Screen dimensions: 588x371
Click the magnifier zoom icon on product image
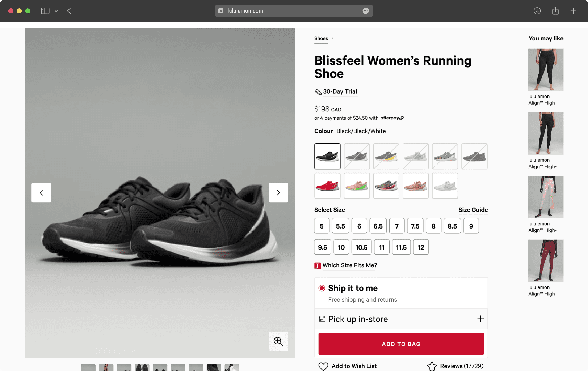(278, 341)
